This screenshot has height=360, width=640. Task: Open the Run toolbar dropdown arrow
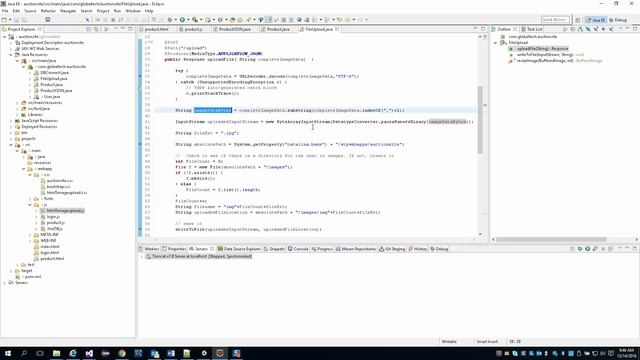click(188, 20)
